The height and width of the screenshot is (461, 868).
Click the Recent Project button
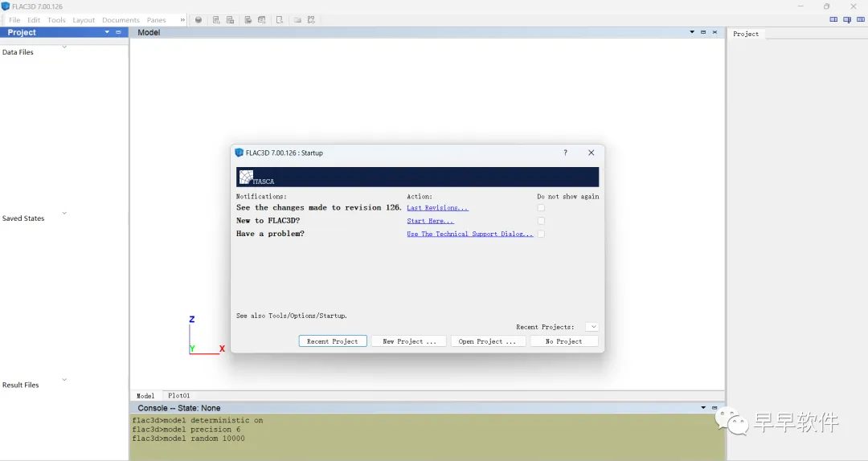pyautogui.click(x=333, y=341)
